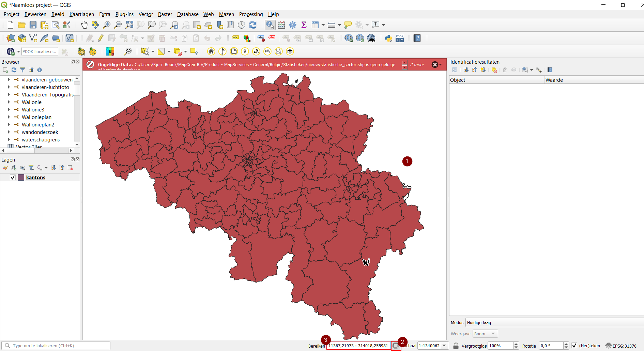Click the Bereiken extents coordinate field

coord(358,346)
